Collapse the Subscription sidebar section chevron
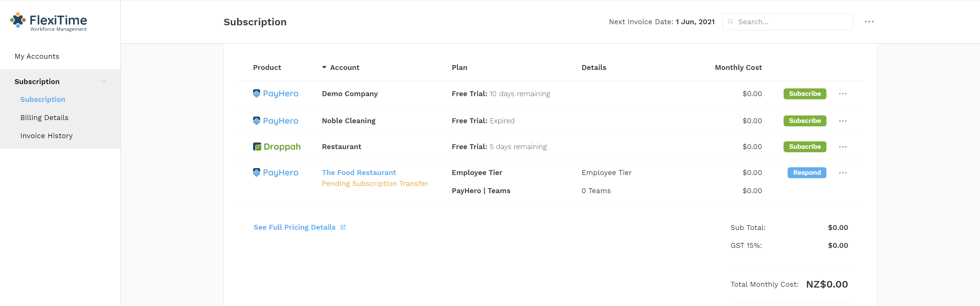The image size is (980, 306). [103, 81]
